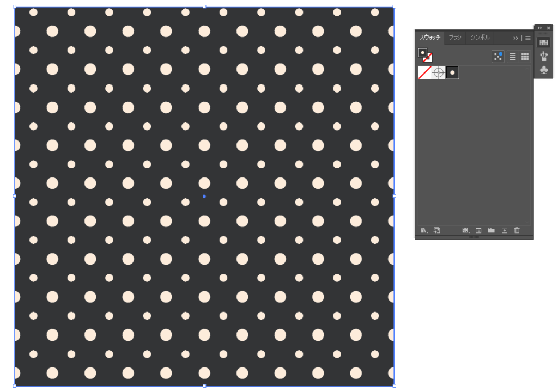This screenshot has height=392, width=558.
Task: Open the Swatch Options icon
Action: pos(478,230)
